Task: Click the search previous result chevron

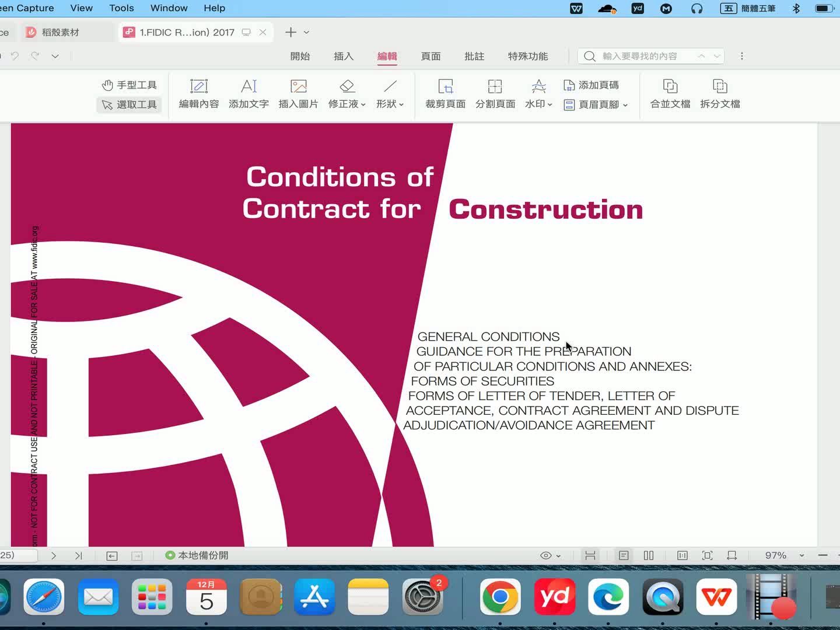Action: [701, 56]
